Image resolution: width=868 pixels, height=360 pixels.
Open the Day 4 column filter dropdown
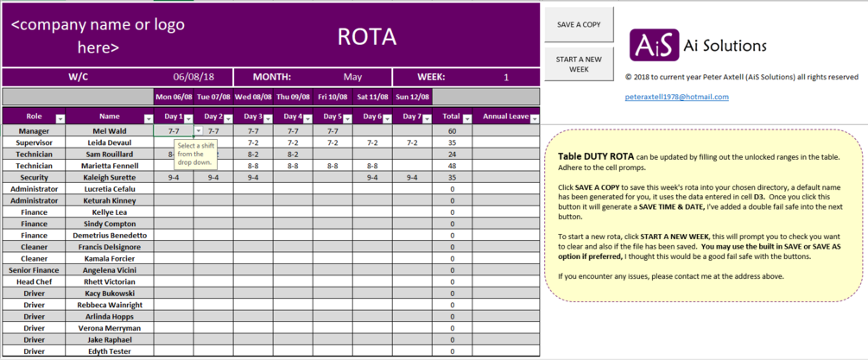pos(307,119)
